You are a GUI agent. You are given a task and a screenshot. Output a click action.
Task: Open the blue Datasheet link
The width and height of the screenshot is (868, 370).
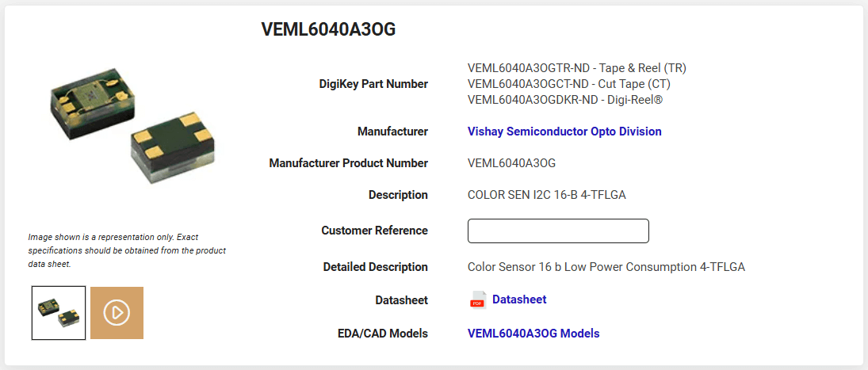tap(519, 299)
